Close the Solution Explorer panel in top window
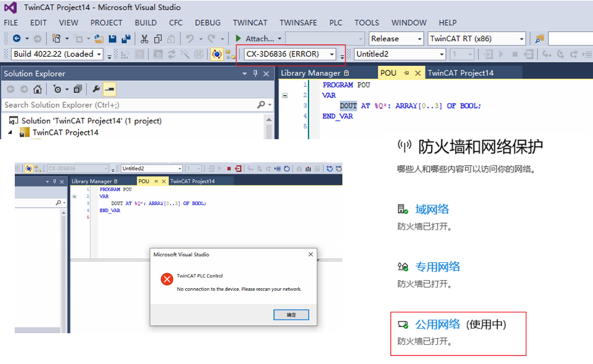593x364 pixels. pyautogui.click(x=266, y=73)
